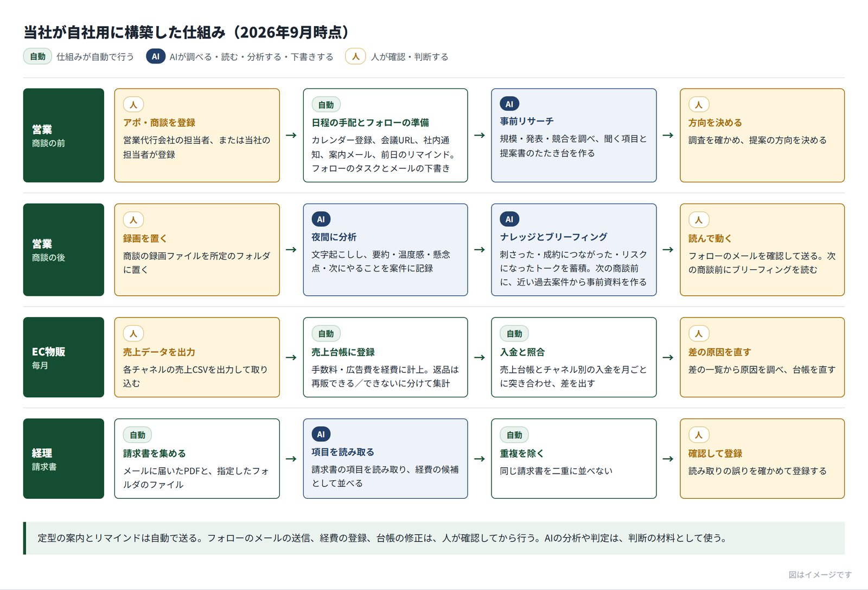Screen dimensions: 868x590
Task: Click the 人 badge on 確認して登録 card
Action: coord(699,435)
